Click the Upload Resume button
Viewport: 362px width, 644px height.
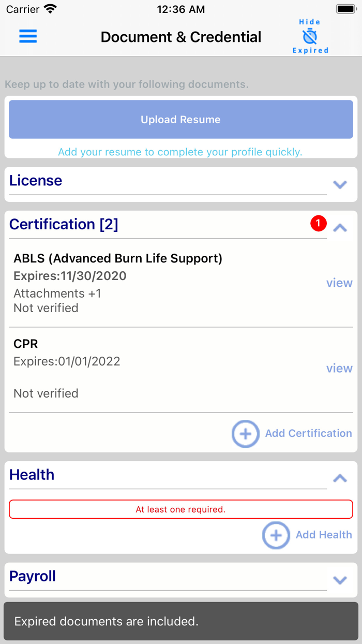pos(181,120)
